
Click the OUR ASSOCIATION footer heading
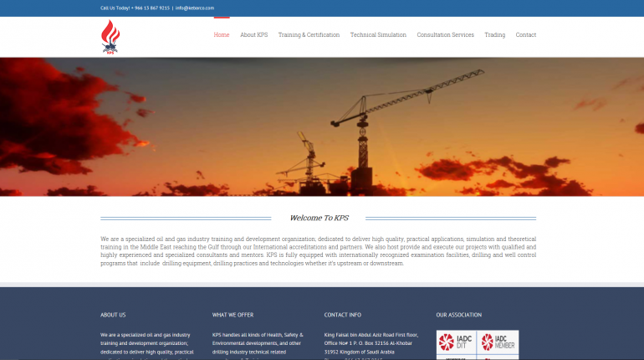point(459,315)
